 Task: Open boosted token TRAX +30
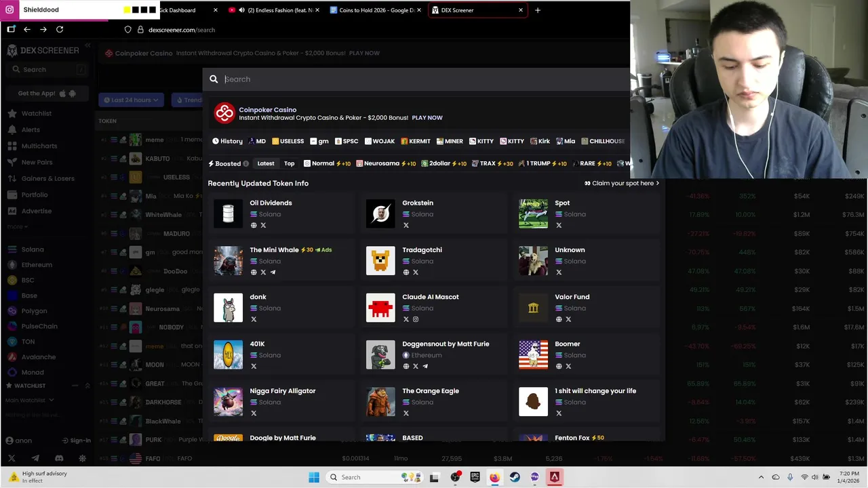click(492, 163)
